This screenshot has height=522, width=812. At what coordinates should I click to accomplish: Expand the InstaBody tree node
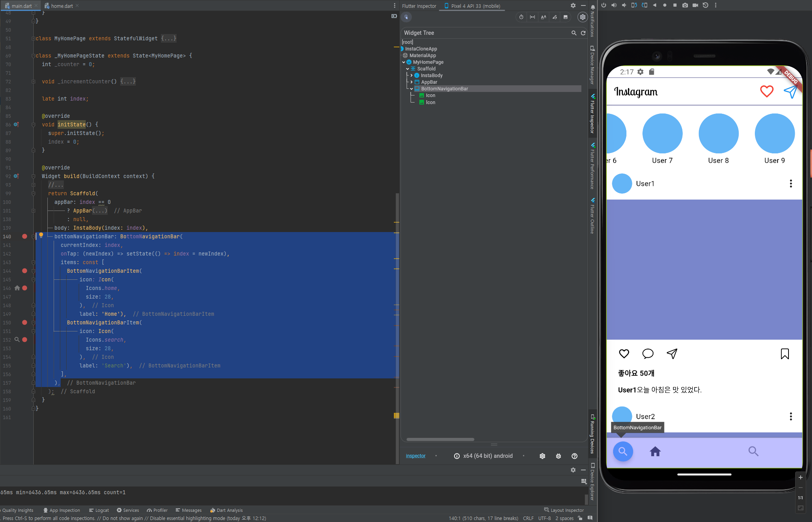pos(411,76)
